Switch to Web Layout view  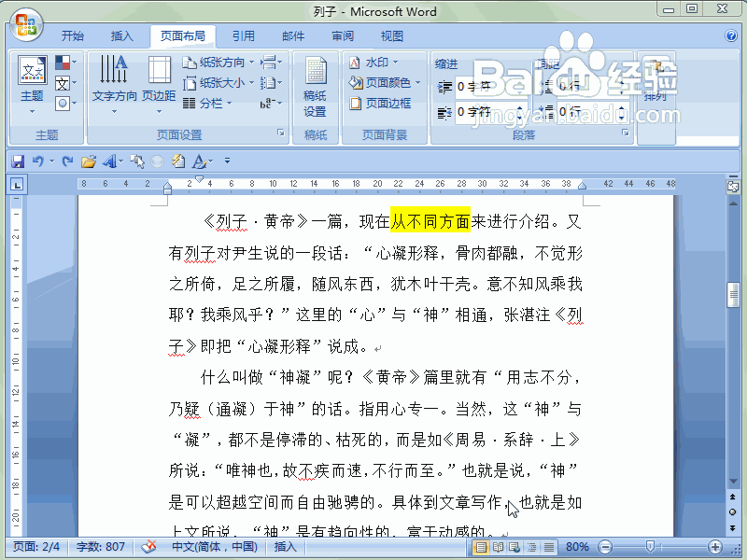[514, 548]
